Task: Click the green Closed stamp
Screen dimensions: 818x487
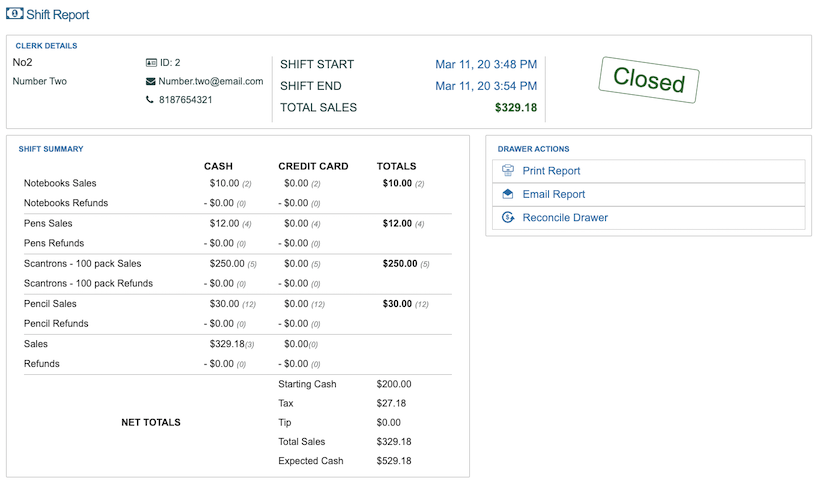Action: (x=648, y=80)
